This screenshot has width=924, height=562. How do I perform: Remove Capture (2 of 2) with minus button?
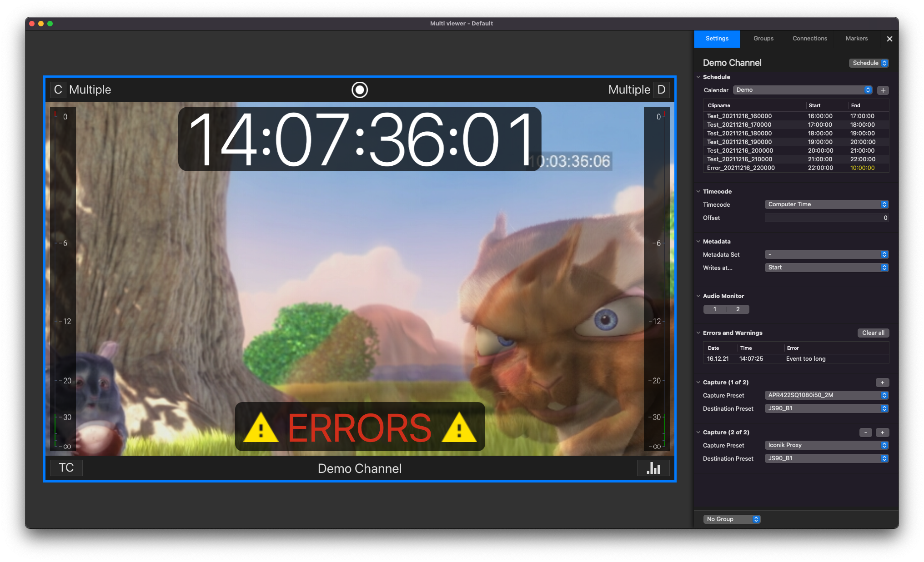click(x=866, y=433)
